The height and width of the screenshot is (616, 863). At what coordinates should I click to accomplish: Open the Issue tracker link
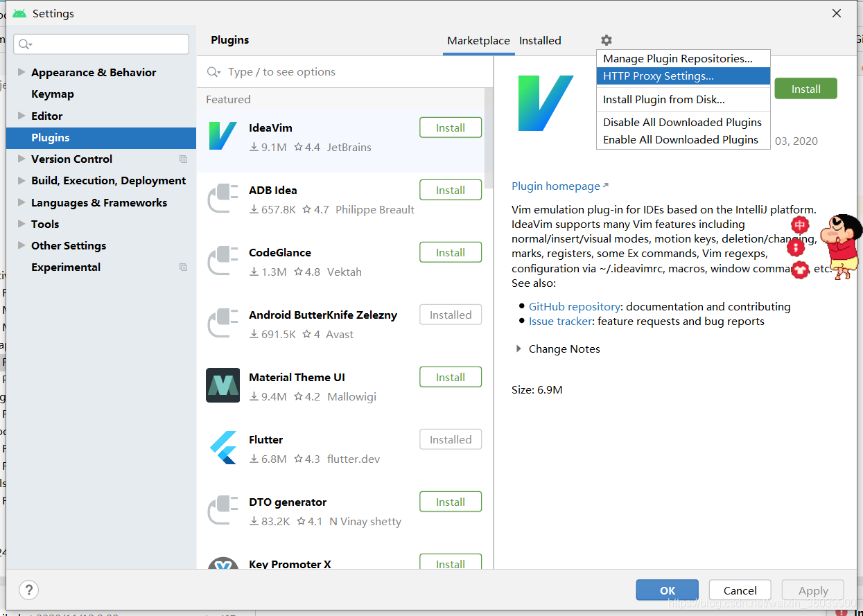(560, 322)
